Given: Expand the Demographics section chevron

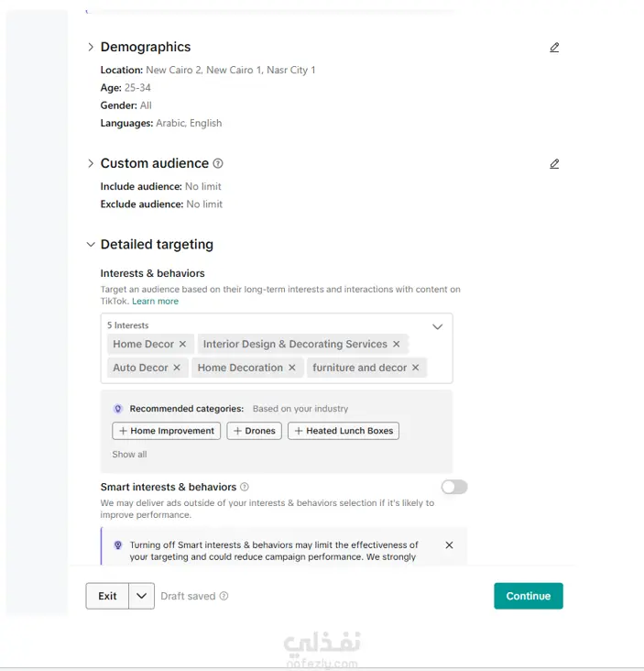Looking at the screenshot, I should (x=90, y=47).
